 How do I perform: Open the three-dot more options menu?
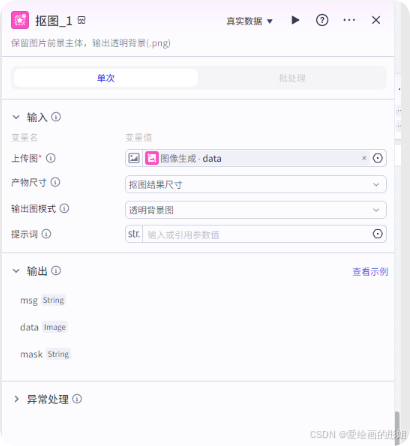coord(349,20)
